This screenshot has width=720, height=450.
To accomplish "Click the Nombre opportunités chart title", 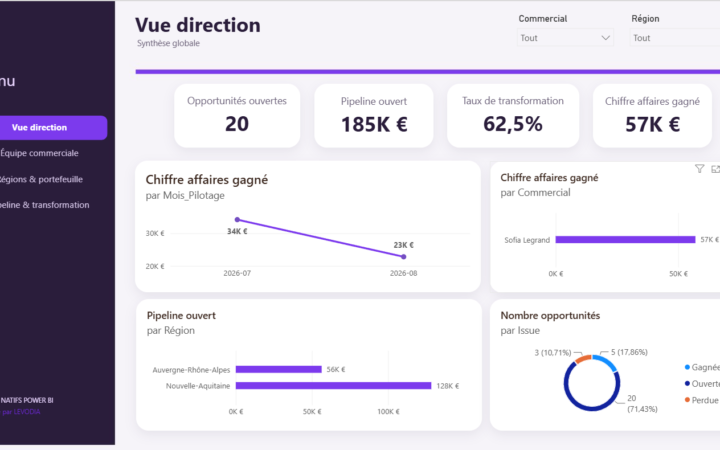I will point(550,316).
